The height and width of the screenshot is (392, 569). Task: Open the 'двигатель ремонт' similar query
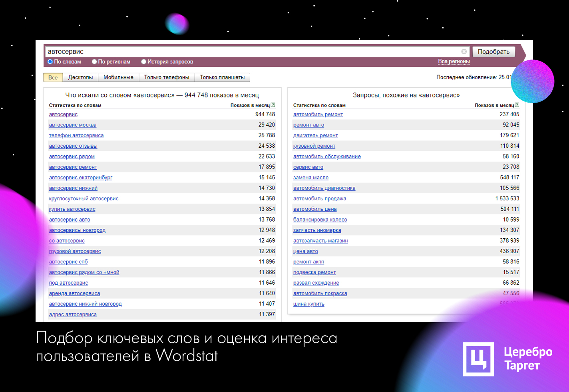click(315, 136)
